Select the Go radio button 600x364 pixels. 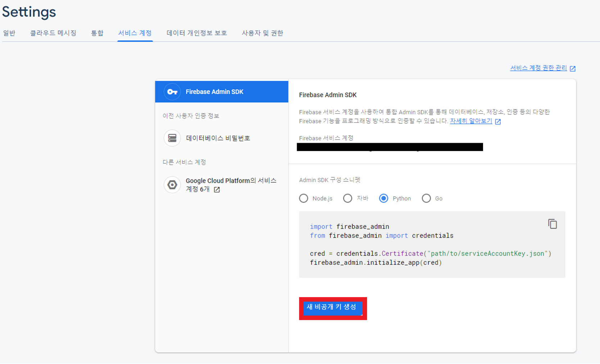coord(426,198)
